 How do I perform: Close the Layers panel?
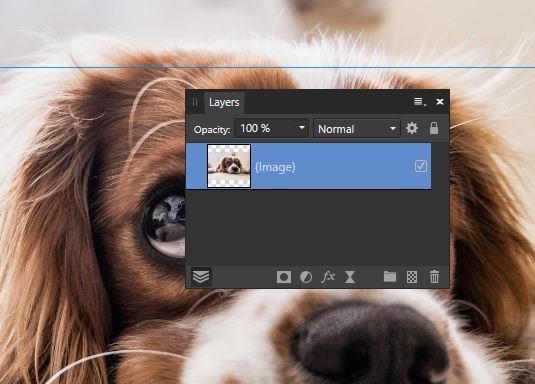[440, 102]
